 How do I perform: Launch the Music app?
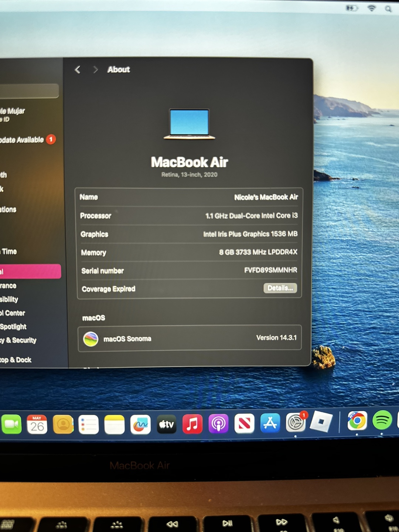(192, 424)
